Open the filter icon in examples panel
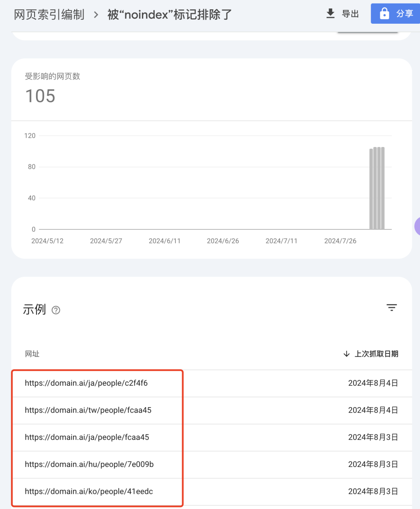Viewport: 420px width, 509px height. (x=391, y=308)
